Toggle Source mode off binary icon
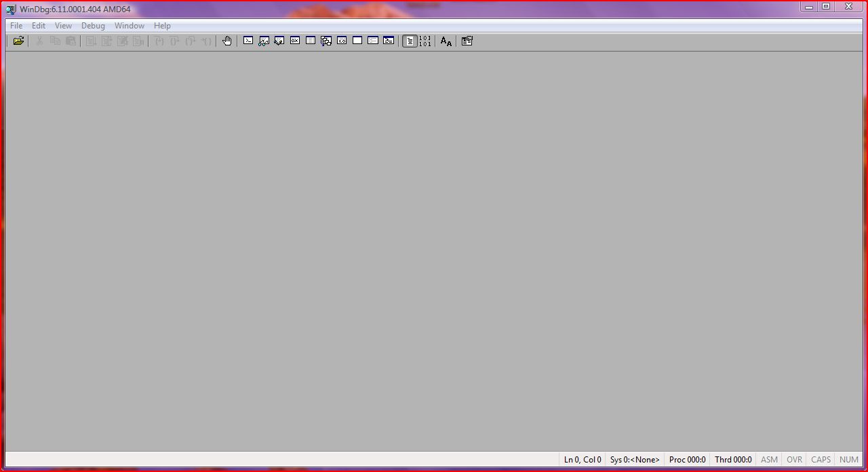 (x=425, y=41)
